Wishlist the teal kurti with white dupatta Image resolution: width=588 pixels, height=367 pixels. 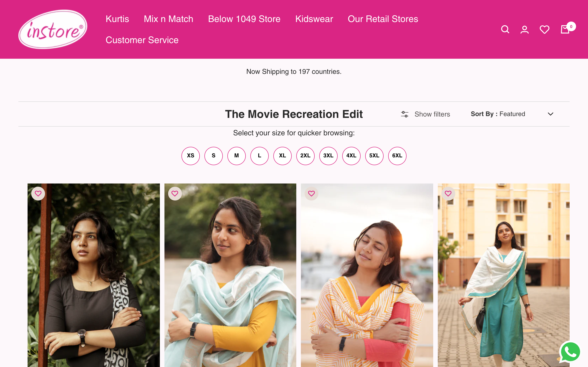[448, 193]
